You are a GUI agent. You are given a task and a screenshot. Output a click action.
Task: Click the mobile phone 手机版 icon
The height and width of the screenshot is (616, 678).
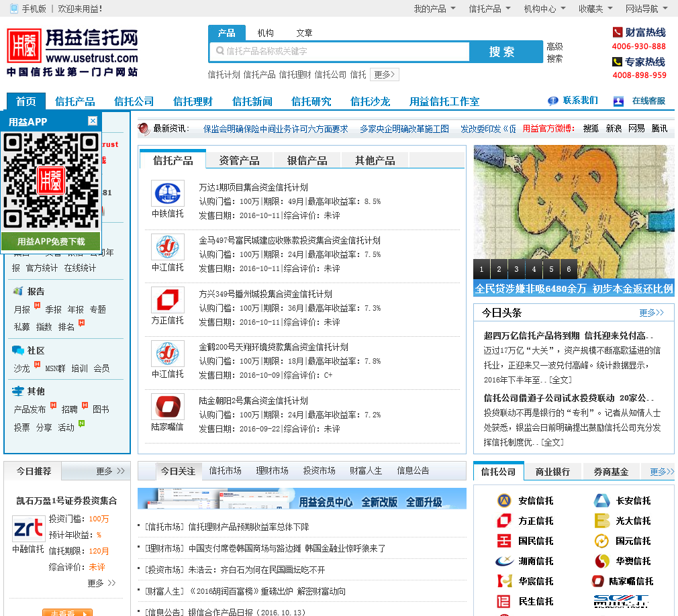click(14, 9)
